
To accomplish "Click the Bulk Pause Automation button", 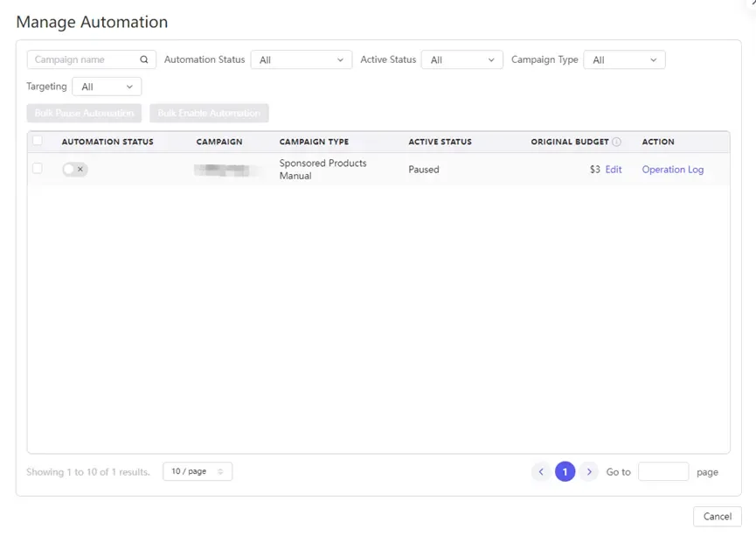I will (x=85, y=114).
